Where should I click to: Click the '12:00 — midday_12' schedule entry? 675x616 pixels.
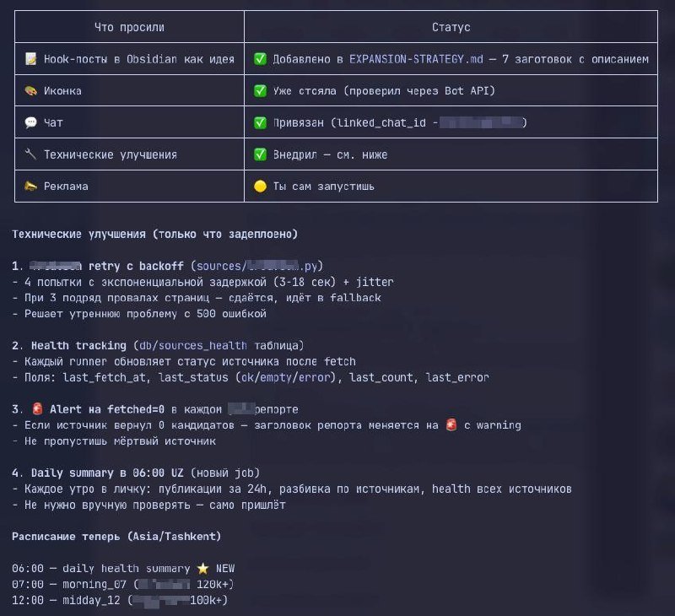pyautogui.click(x=120, y=601)
